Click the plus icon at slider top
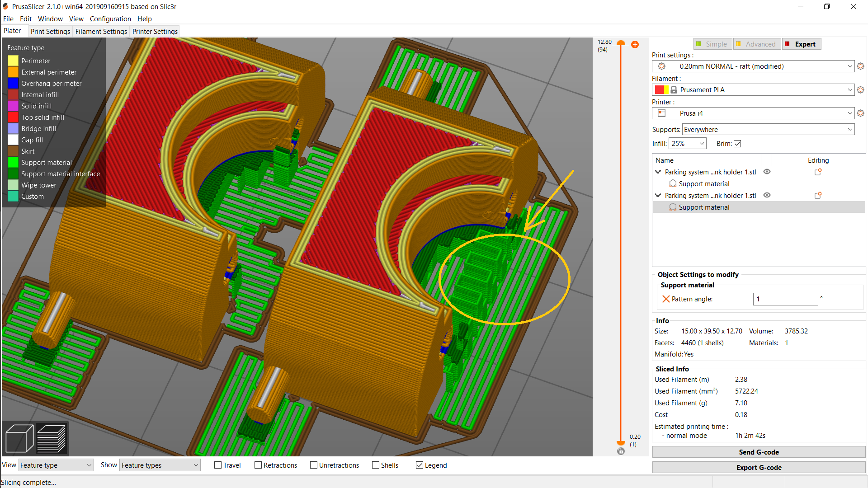Image resolution: width=868 pixels, height=488 pixels. point(635,44)
